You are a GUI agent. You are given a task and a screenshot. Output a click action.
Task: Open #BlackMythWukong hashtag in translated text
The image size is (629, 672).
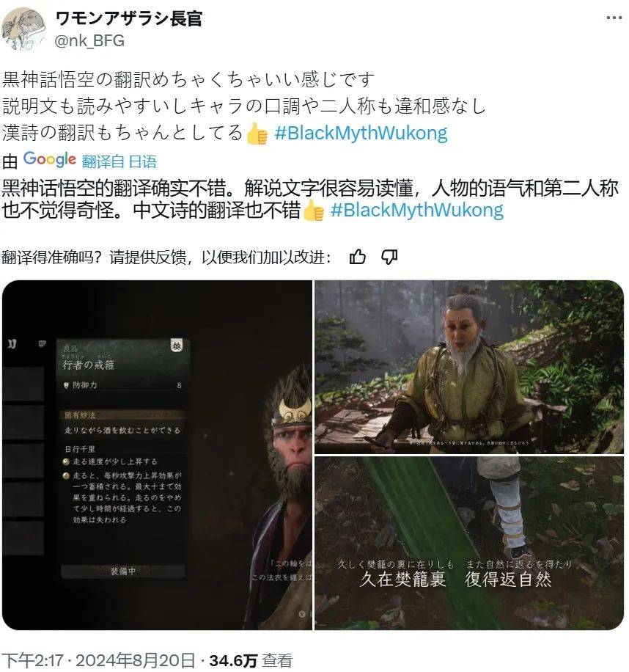tap(417, 210)
